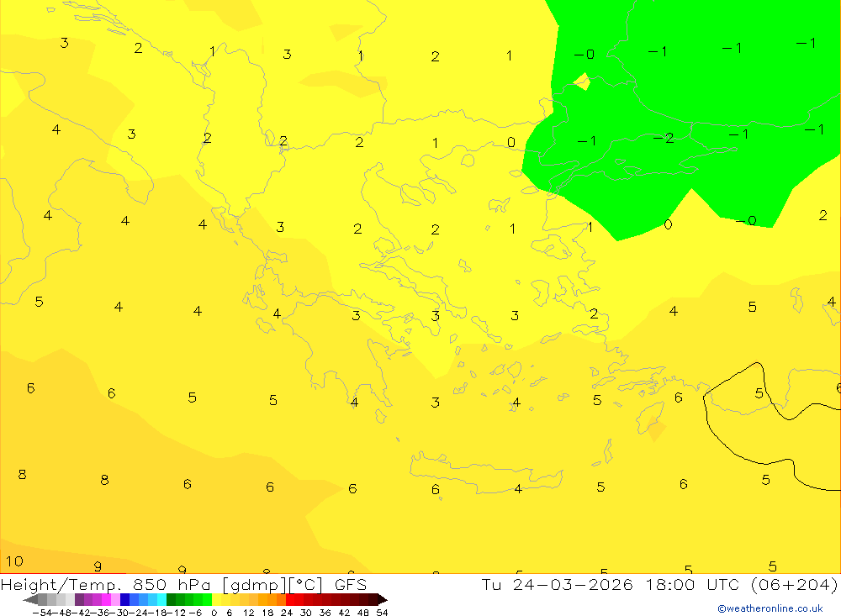Click the -24 label on the color scale
The image size is (841, 616).
[139, 613]
